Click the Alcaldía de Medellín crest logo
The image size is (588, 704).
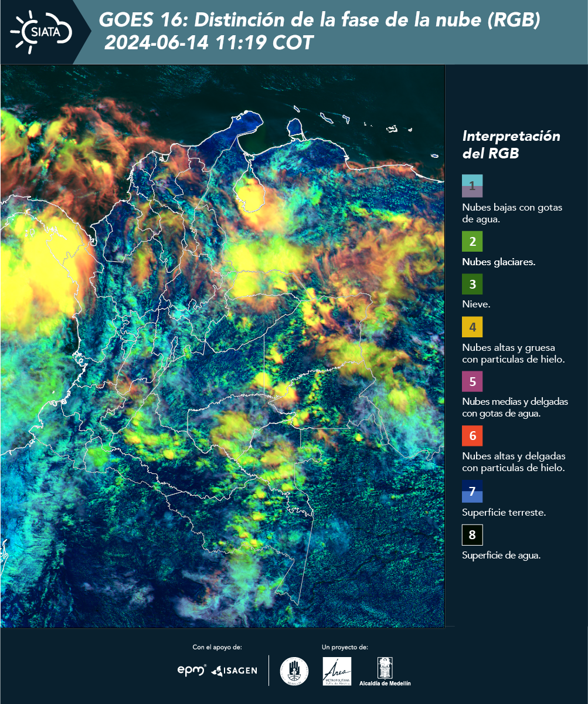(385, 671)
